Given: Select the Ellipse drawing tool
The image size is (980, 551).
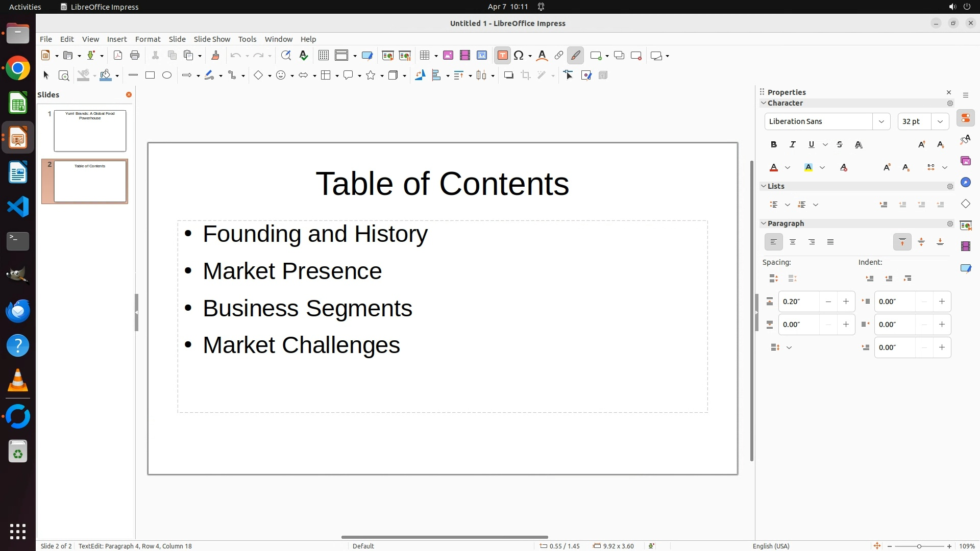Looking at the screenshot, I should [x=167, y=76].
